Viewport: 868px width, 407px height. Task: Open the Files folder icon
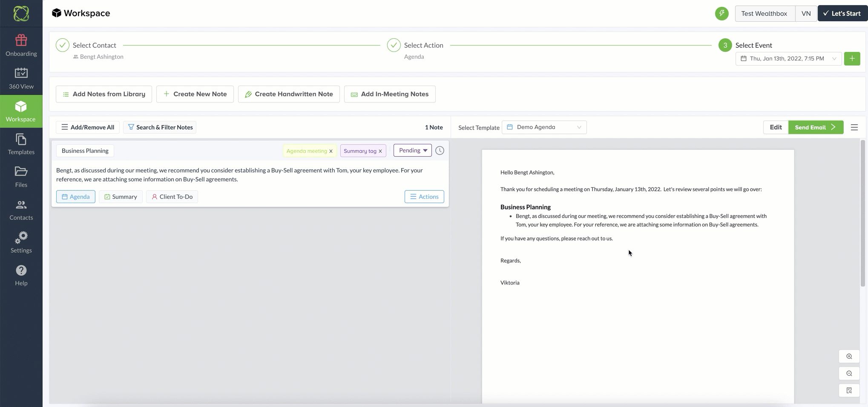(21, 172)
